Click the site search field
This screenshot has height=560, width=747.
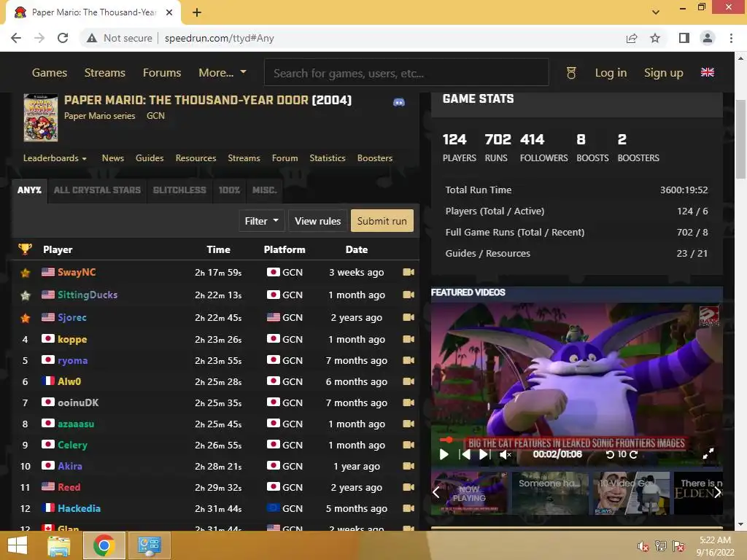406,73
